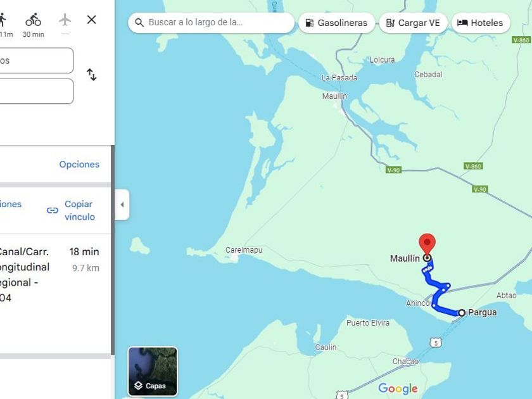Viewport: 532px width, 399px height.
Task: Choose the flights travel mode icon
Action: point(65,20)
